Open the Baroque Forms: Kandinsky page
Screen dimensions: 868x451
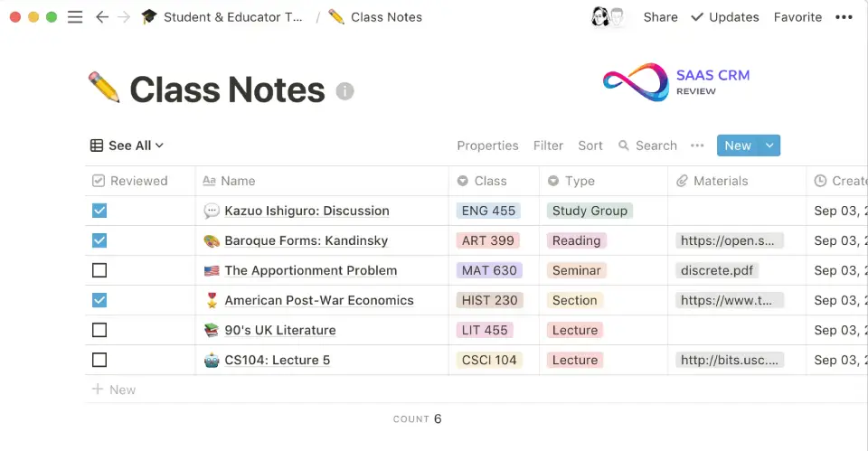306,240
